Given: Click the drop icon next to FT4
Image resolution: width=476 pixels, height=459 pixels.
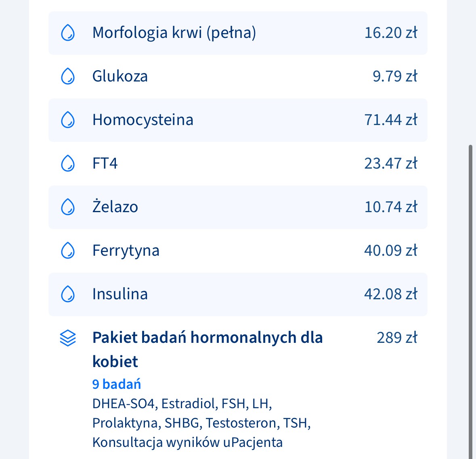Looking at the screenshot, I should [x=68, y=163].
